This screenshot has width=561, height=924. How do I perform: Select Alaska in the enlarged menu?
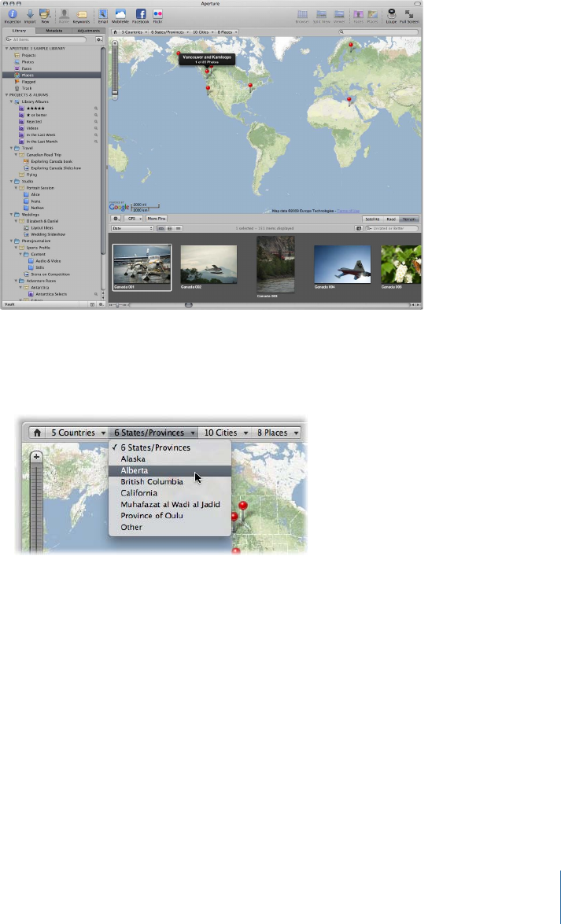(x=170, y=458)
